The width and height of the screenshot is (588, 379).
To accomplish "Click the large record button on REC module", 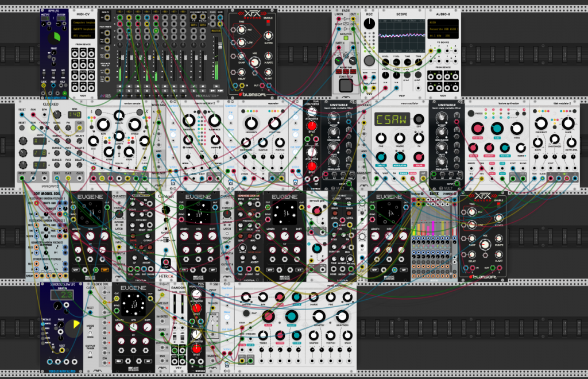I will [x=369, y=60].
